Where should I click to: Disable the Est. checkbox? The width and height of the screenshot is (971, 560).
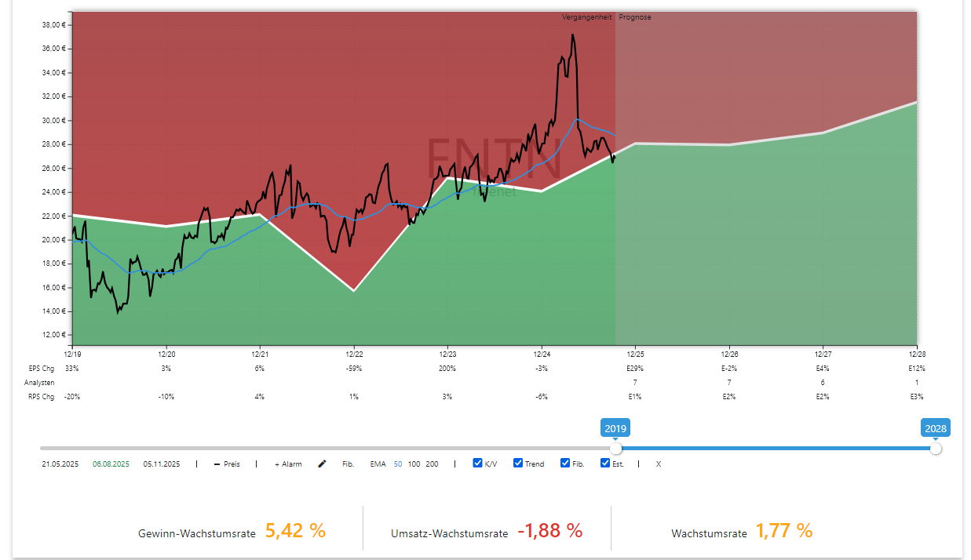coord(604,463)
